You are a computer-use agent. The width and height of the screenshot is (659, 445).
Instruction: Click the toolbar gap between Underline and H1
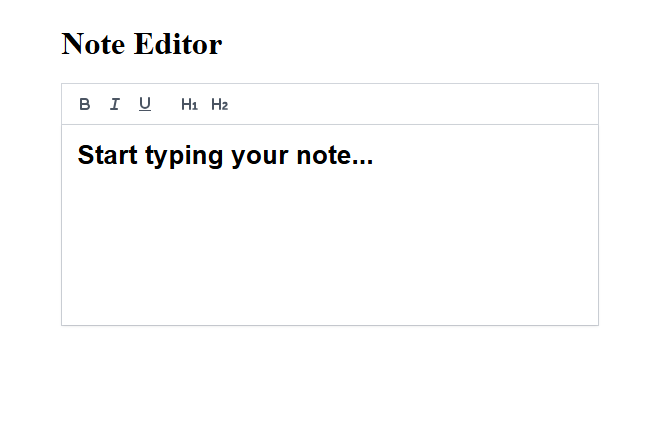[167, 104]
